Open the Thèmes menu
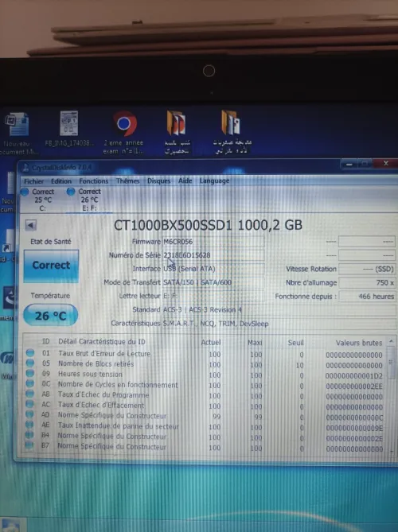The height and width of the screenshot is (532, 398). 127,181
